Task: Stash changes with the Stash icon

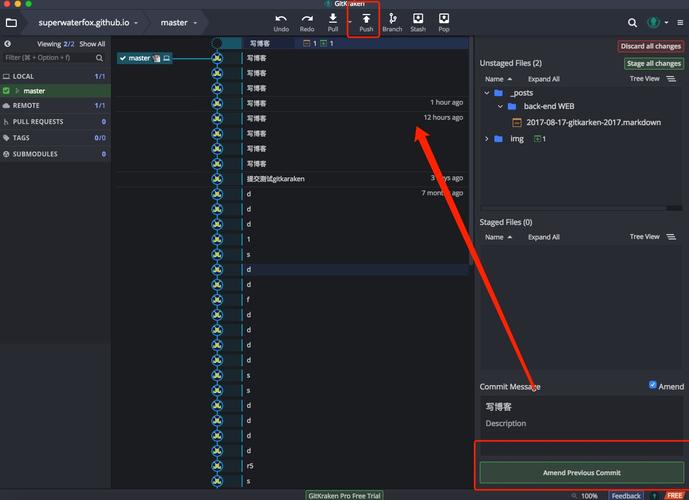Action: point(418,18)
